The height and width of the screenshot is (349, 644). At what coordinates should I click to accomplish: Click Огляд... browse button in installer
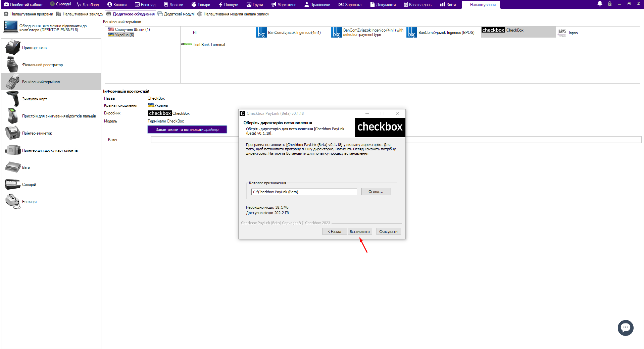(376, 192)
